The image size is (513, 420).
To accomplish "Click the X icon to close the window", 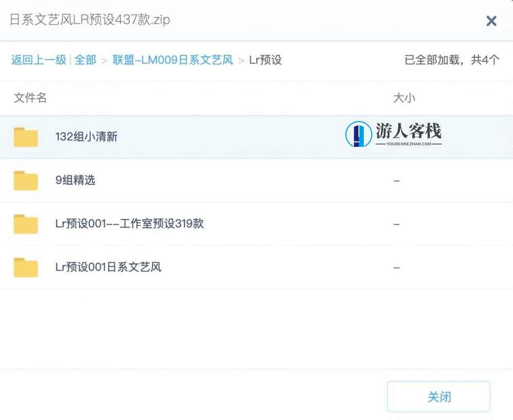I will pyautogui.click(x=491, y=21).
